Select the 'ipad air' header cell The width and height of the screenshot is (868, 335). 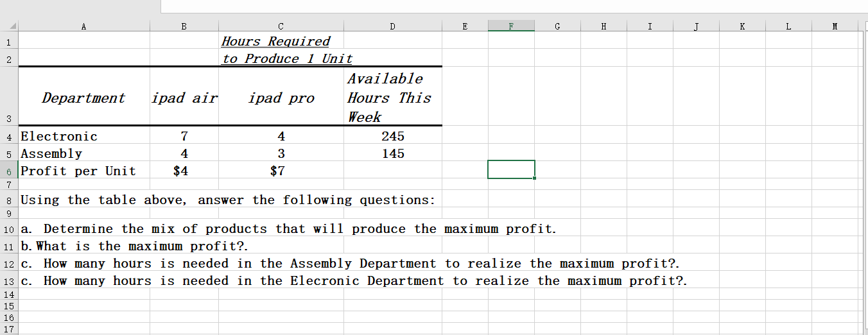click(184, 98)
